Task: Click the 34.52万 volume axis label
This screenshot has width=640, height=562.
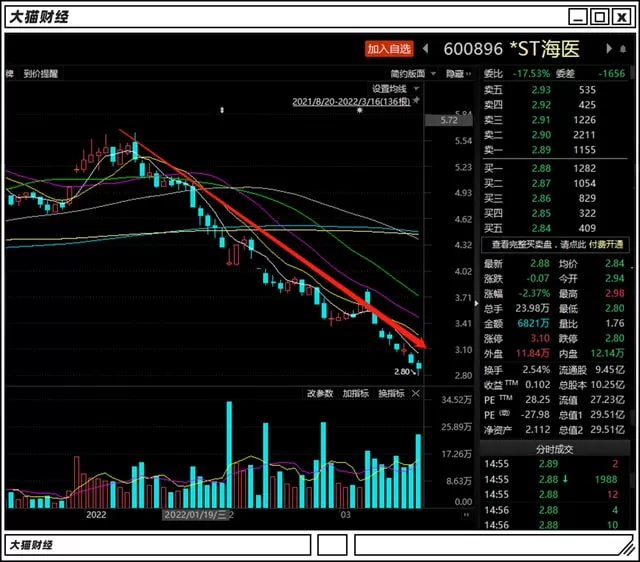Action: [x=456, y=400]
